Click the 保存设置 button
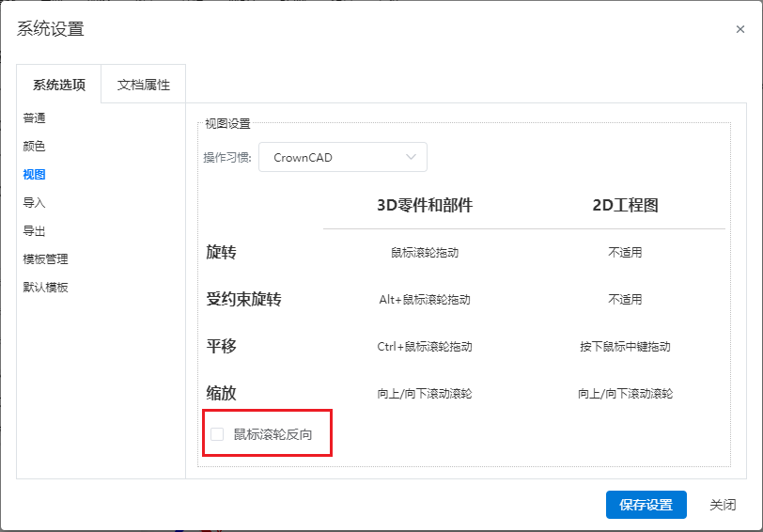This screenshot has width=763, height=532. pyautogui.click(x=646, y=505)
